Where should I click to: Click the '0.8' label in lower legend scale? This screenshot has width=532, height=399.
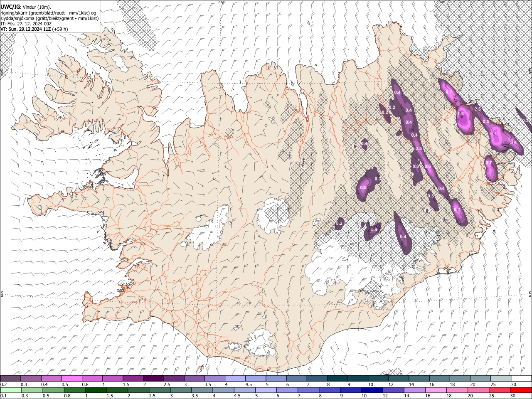click(x=66, y=396)
